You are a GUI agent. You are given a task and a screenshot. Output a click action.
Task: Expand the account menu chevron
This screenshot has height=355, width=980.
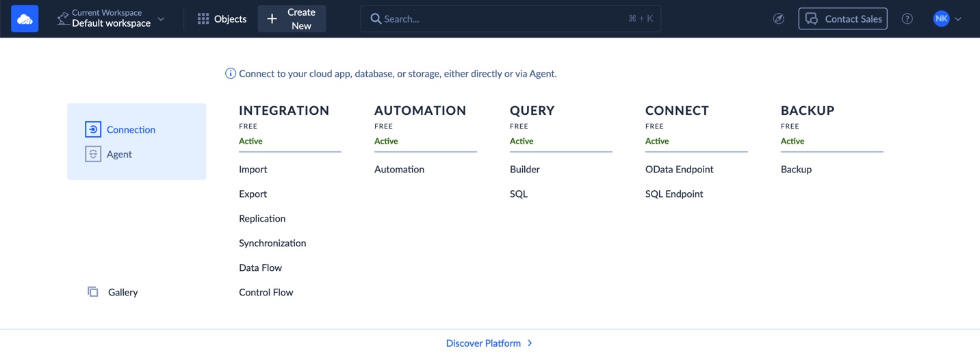point(958,19)
